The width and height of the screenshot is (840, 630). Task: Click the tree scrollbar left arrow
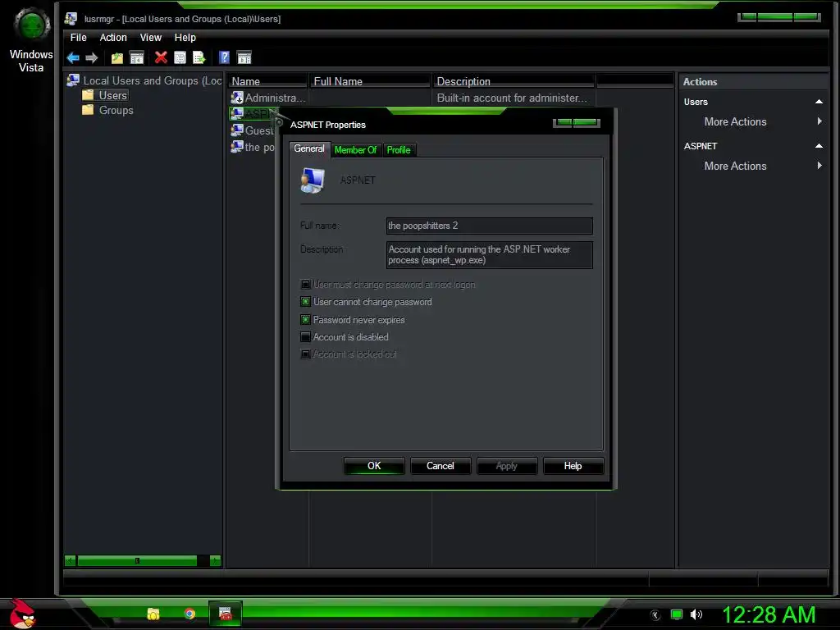point(71,561)
